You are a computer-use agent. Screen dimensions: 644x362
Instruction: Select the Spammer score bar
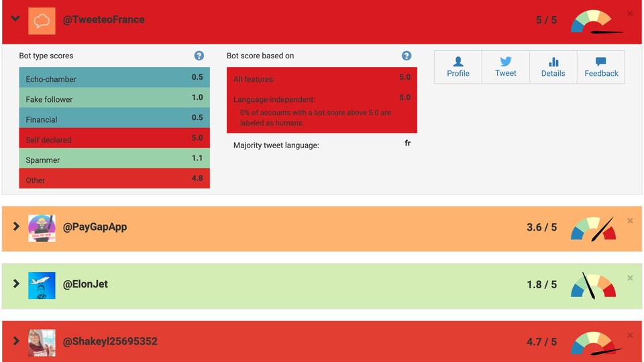coord(114,158)
